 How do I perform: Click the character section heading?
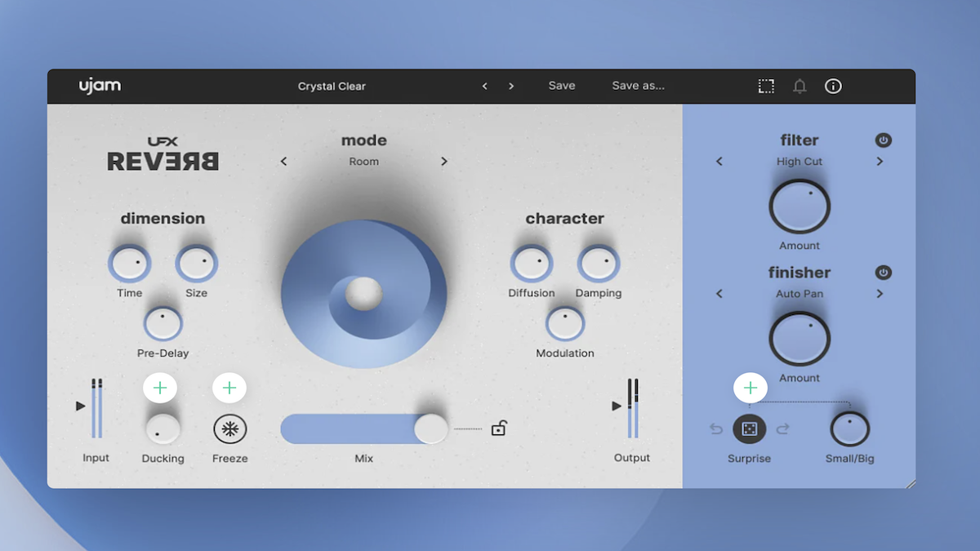(565, 218)
